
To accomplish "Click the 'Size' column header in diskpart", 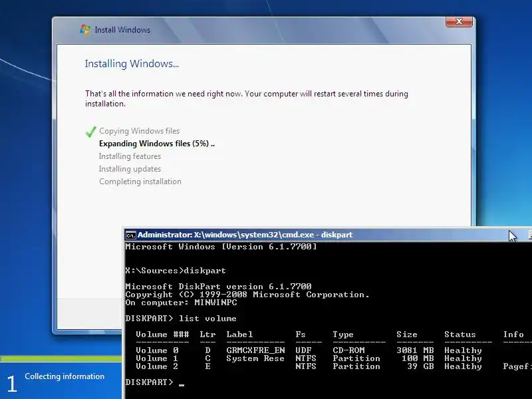I will click(407, 334).
